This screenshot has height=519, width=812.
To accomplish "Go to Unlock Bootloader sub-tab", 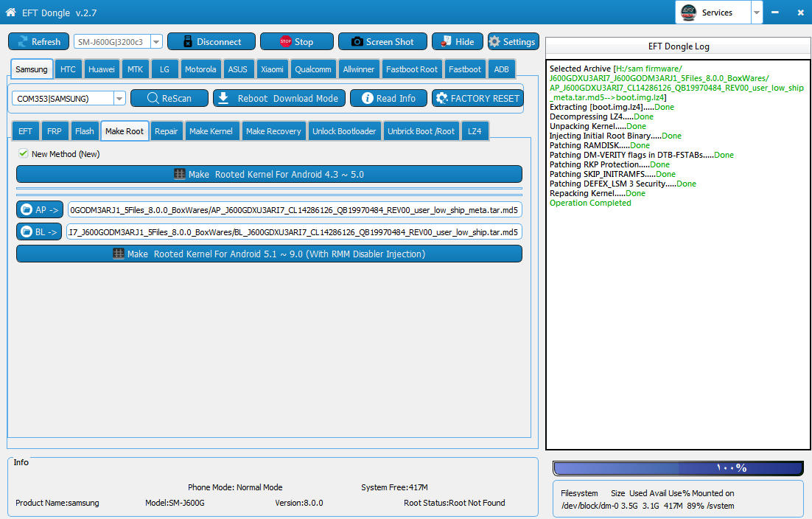I will point(344,131).
